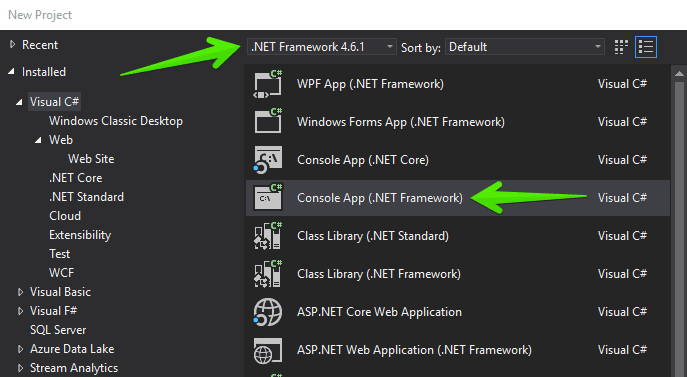This screenshot has width=687, height=377.
Task: Click the Azure Data Lake label
Action: [x=72, y=349]
